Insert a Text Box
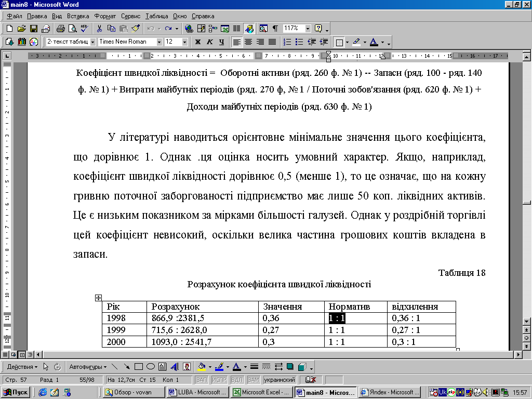 tap(163, 366)
